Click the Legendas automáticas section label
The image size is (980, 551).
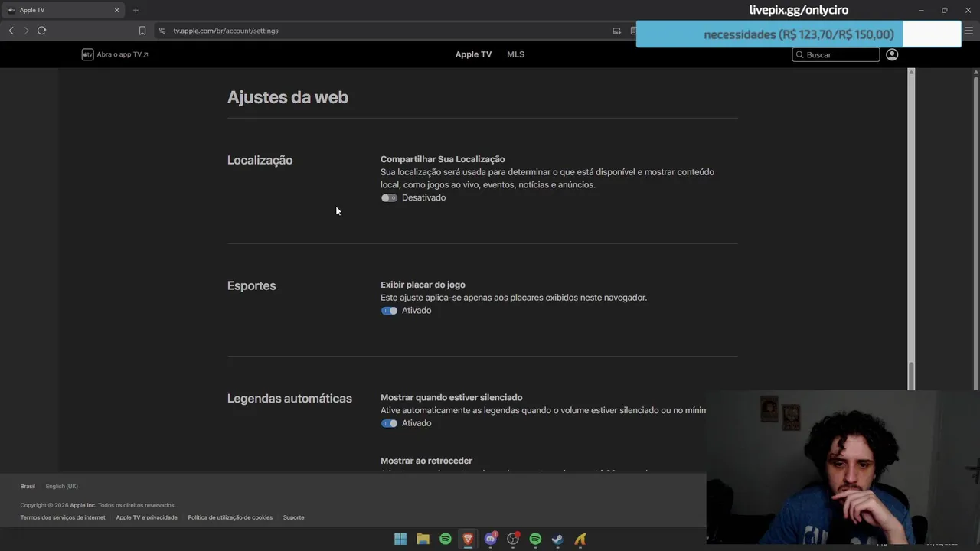(x=289, y=399)
